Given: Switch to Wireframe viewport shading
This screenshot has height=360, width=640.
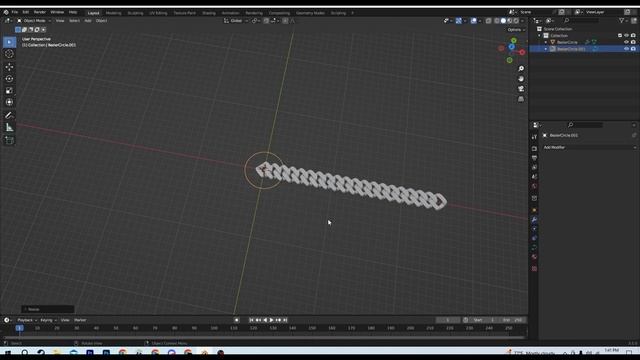Looking at the screenshot, I should pos(497,21).
